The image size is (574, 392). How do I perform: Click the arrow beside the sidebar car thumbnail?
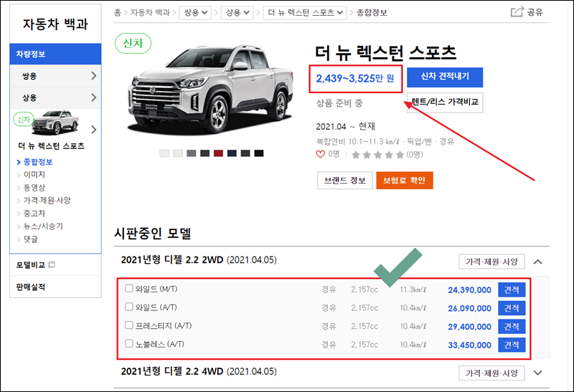(94, 130)
